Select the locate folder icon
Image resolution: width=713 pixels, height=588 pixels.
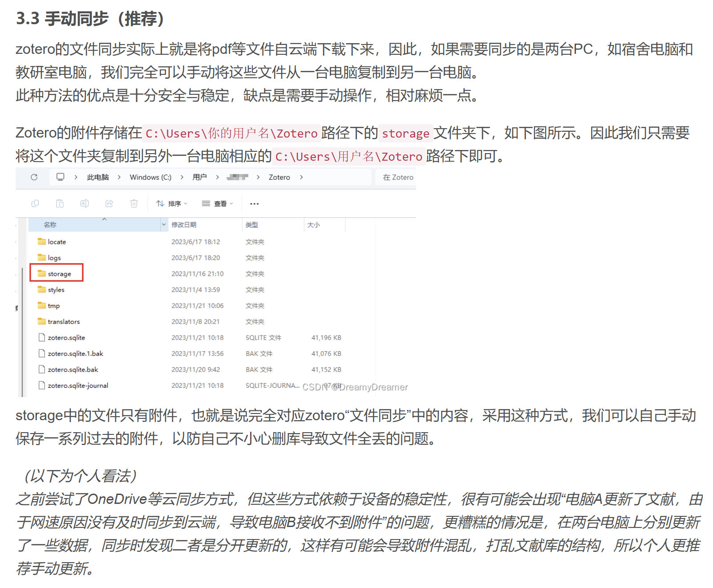(x=42, y=242)
